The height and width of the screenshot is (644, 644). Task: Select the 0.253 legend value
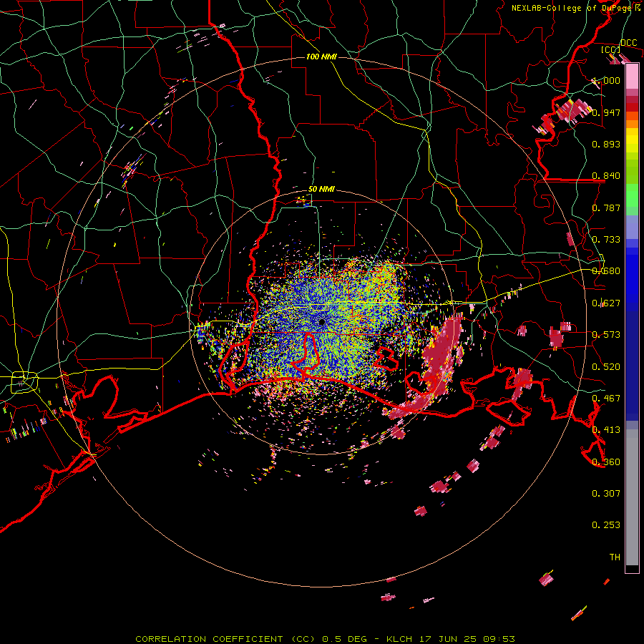(x=606, y=525)
